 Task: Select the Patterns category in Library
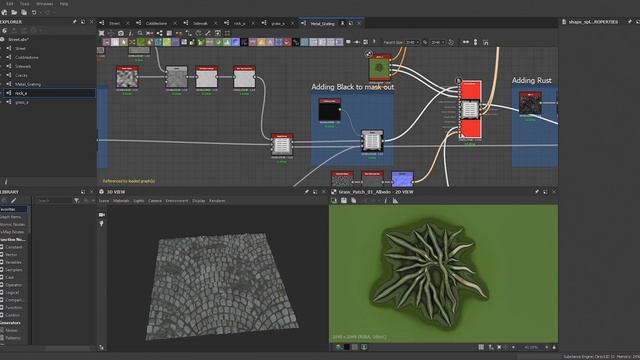click(13, 338)
